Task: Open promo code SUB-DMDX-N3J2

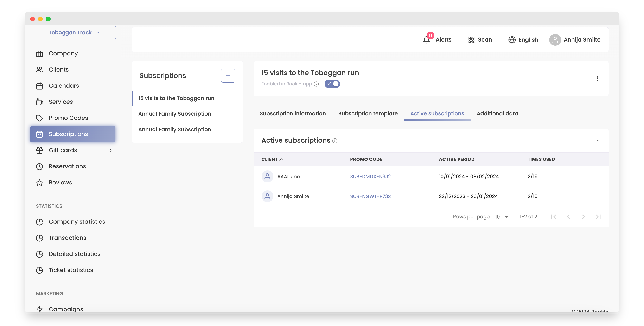Action: (x=370, y=176)
